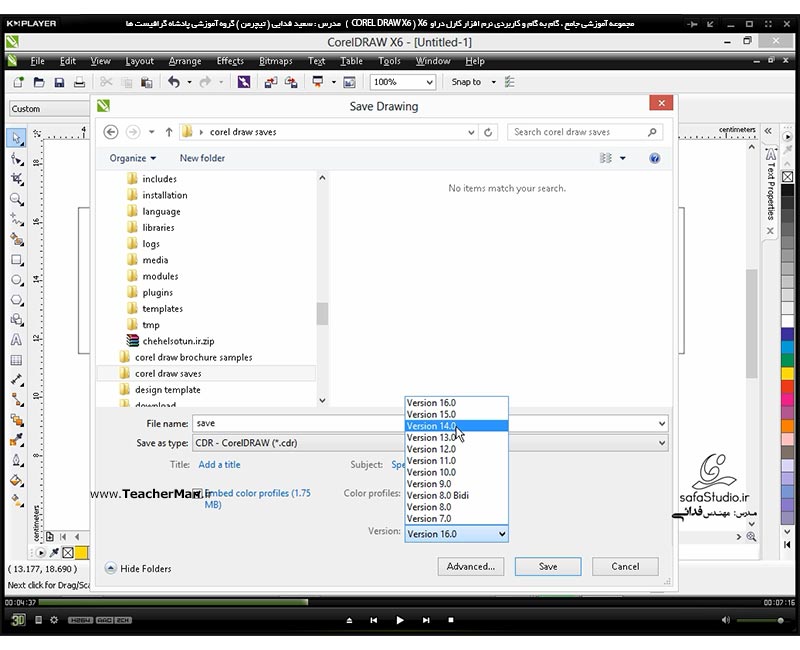Toggle Embed color profiles checkbox

[197, 493]
